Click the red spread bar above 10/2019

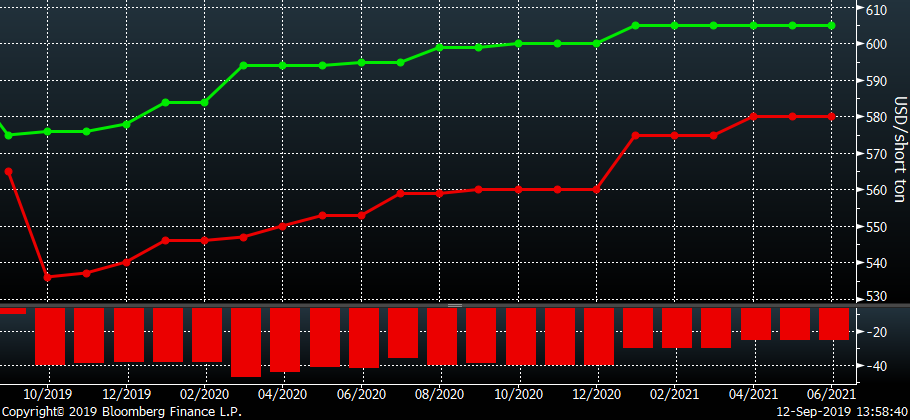click(x=49, y=336)
